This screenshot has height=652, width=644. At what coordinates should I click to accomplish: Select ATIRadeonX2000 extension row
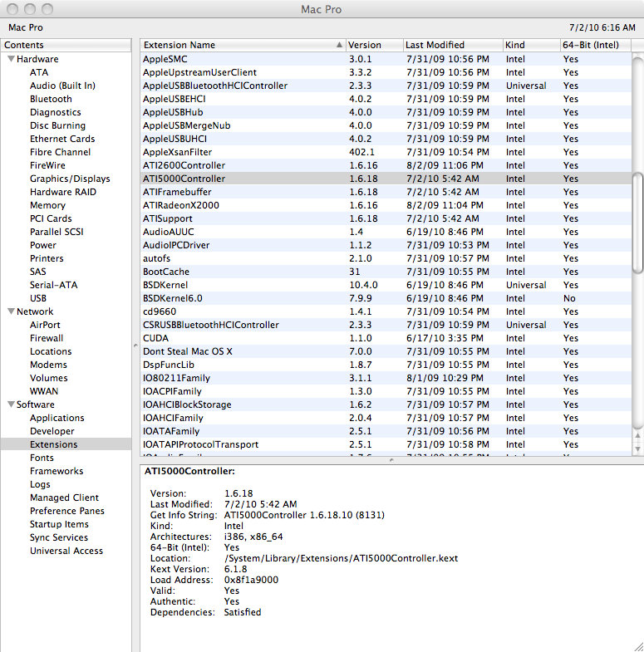pos(386,205)
